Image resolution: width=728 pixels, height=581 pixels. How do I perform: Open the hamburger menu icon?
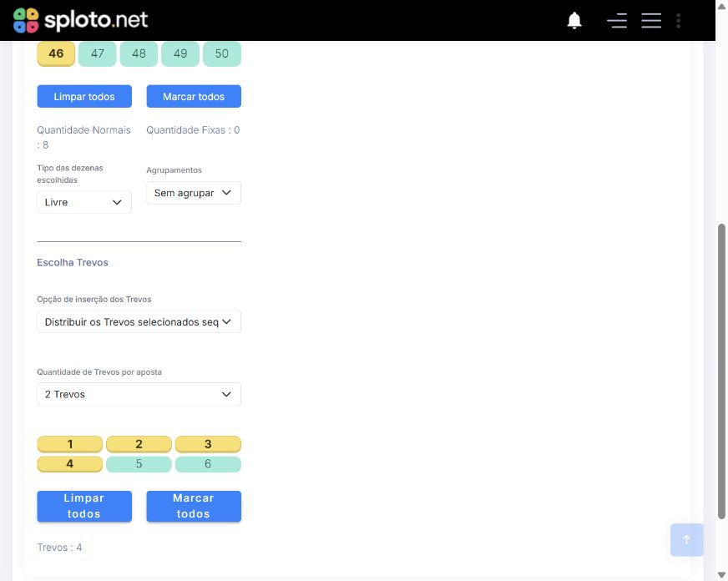(651, 20)
